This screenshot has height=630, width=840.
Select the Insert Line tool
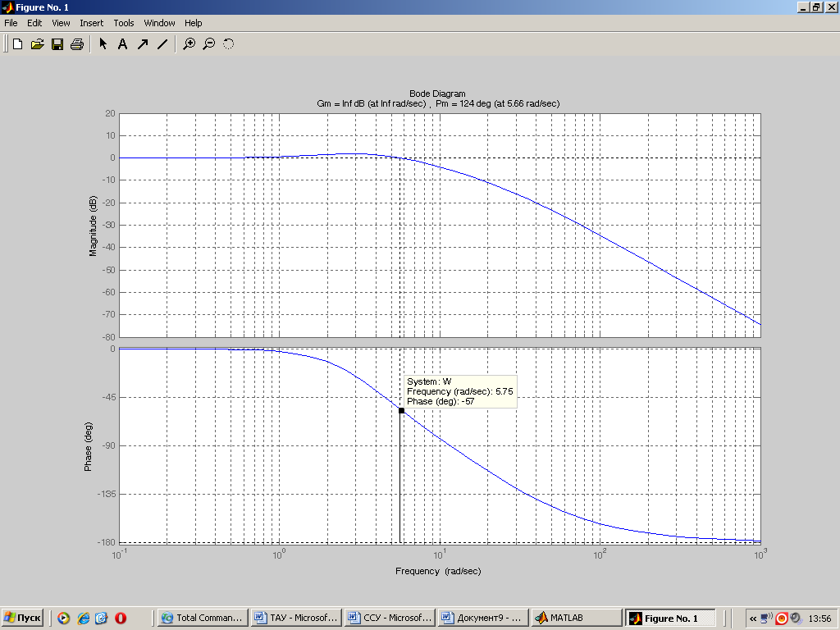[162, 44]
